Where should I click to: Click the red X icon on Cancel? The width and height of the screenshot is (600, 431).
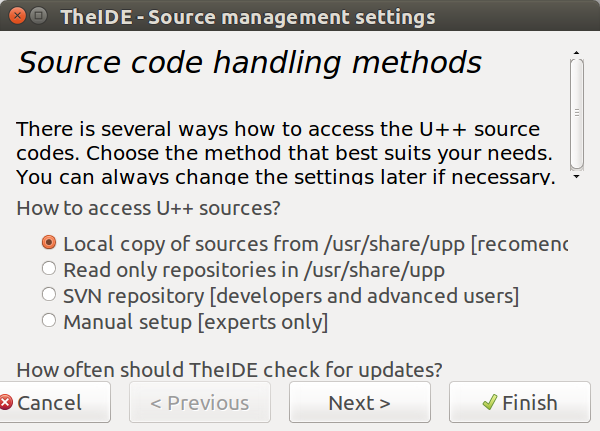pyautogui.click(x=5, y=403)
